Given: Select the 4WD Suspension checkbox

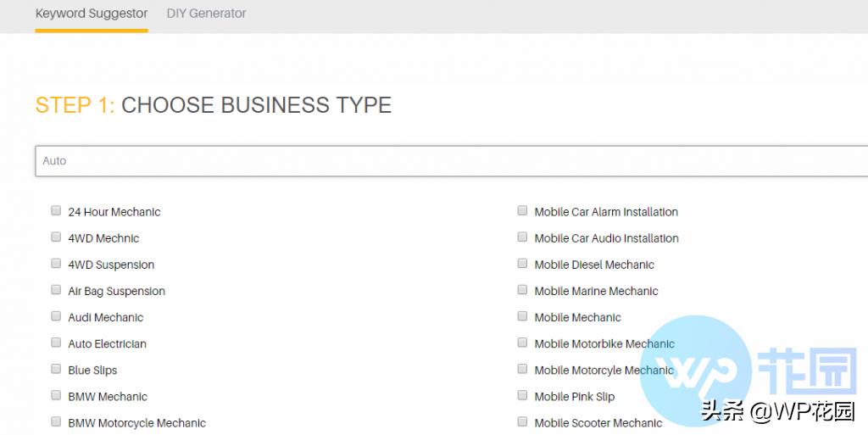Looking at the screenshot, I should pyautogui.click(x=56, y=264).
